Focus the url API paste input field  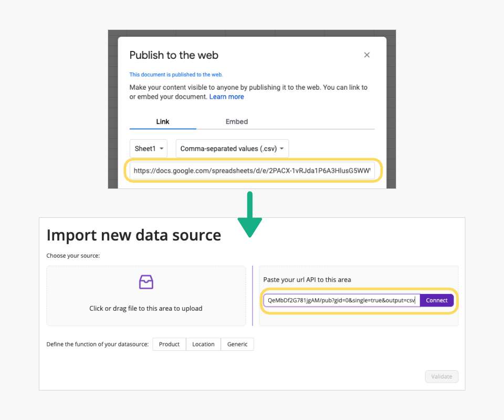(x=341, y=300)
